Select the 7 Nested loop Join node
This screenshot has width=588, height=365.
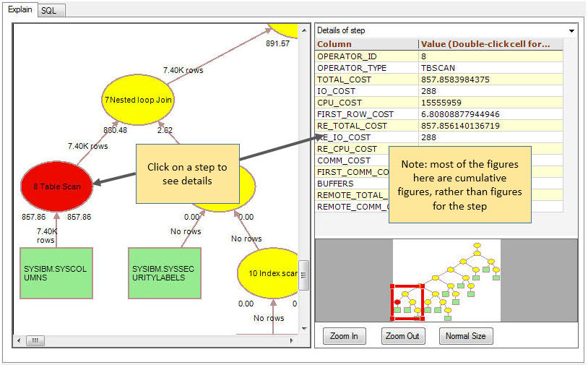point(138,100)
